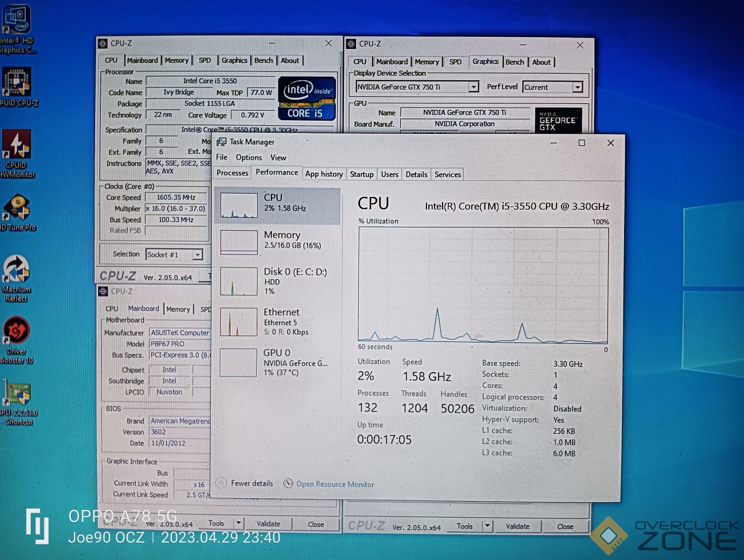Open CPU tab in Graphics CPU-Z window

(359, 62)
